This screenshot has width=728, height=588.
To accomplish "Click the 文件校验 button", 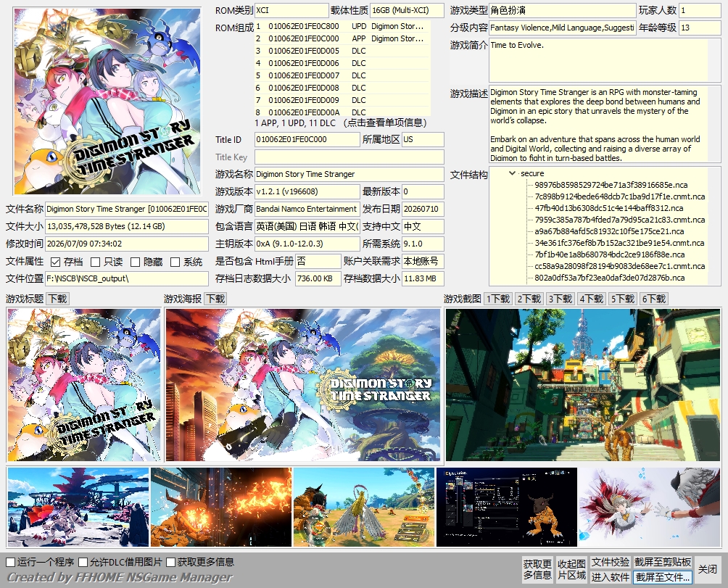I will 611,563.
